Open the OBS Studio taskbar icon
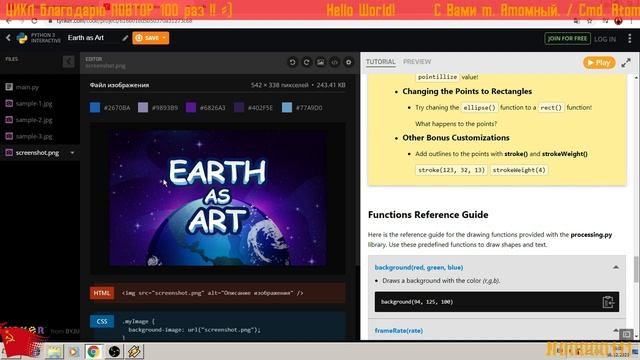The height and width of the screenshot is (360, 640). point(114,351)
